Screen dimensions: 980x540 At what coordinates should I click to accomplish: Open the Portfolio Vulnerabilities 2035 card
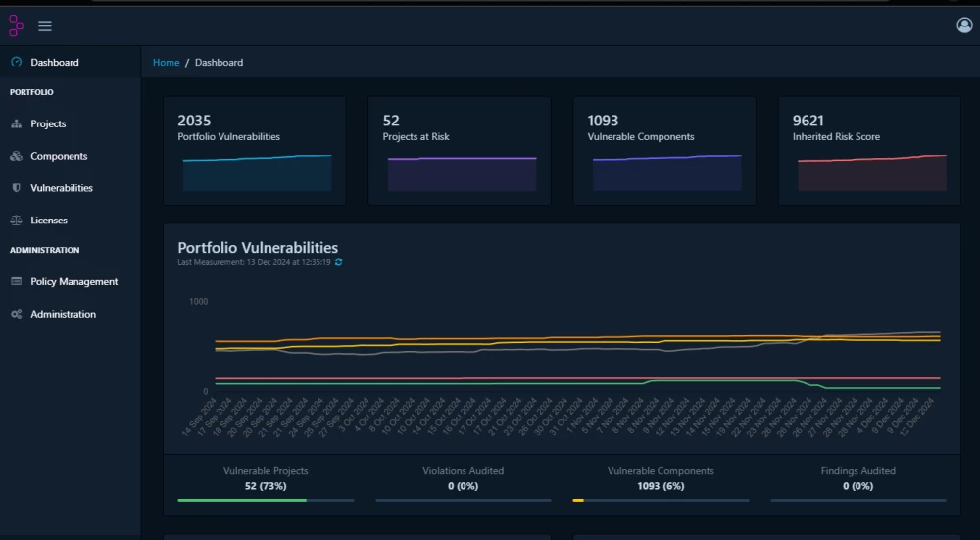(x=254, y=150)
